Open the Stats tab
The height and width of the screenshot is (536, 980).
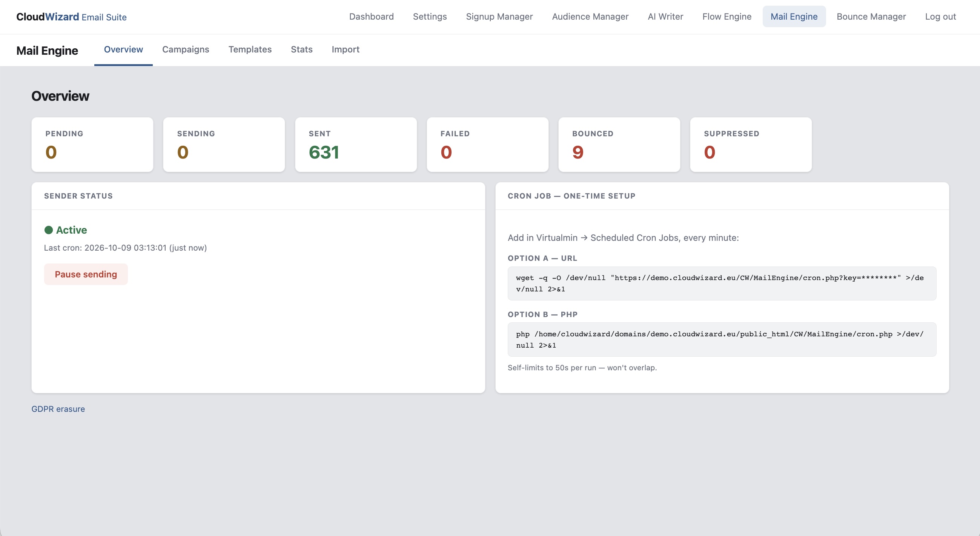(x=302, y=49)
